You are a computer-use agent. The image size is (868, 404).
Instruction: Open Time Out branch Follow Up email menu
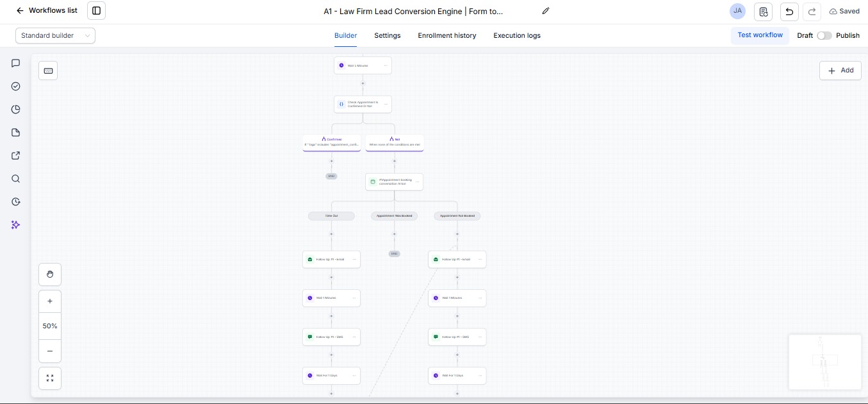point(354,260)
